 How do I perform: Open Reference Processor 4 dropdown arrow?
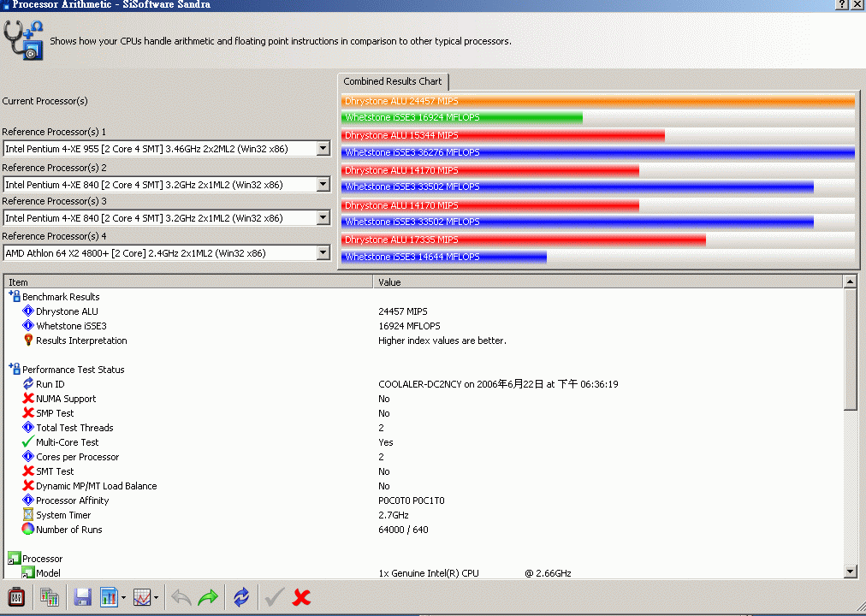pyautogui.click(x=323, y=253)
